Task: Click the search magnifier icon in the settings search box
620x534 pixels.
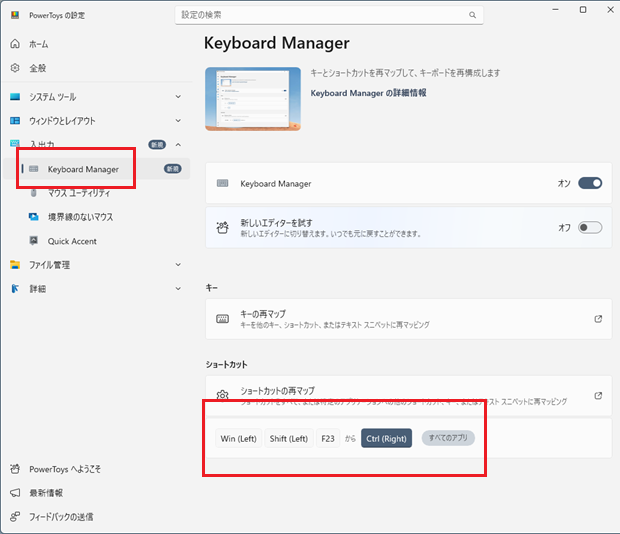Action: click(x=473, y=16)
